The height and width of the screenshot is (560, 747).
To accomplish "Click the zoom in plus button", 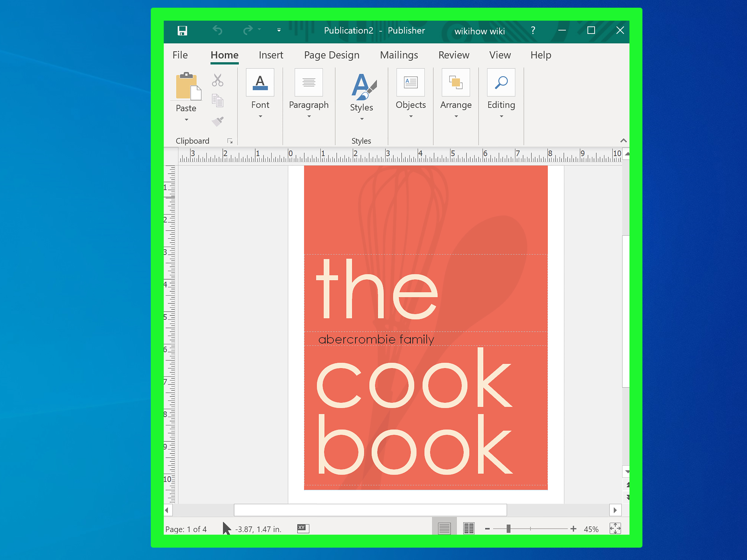I will click(x=573, y=529).
